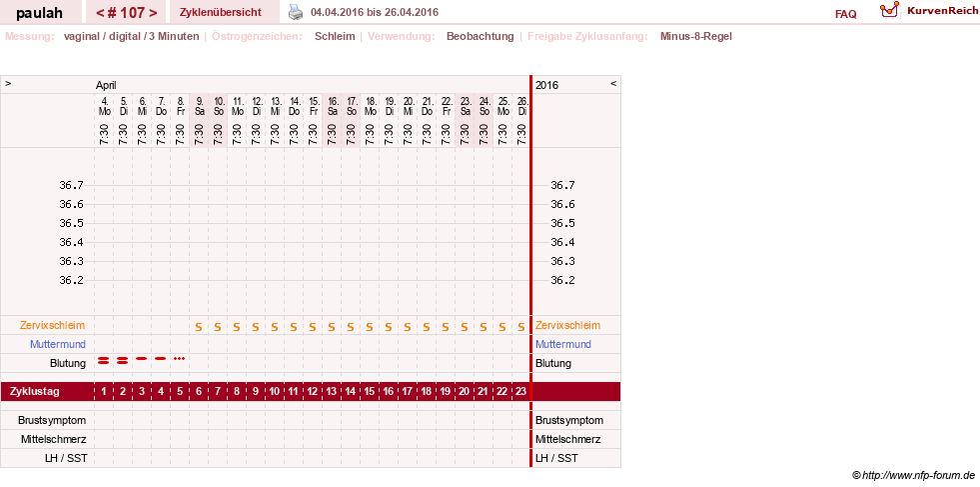This screenshot has width=980, height=487.
Task: Click the S mucus symbol on 14. Do
Action: [x=294, y=326]
